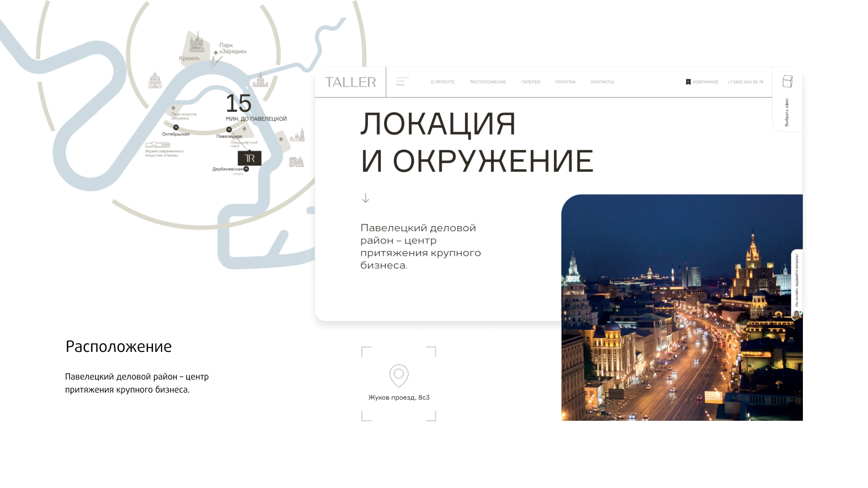Viewport: 868px width, 488px height.
Task: Open the О проекте menu item
Action: pyautogui.click(x=443, y=82)
